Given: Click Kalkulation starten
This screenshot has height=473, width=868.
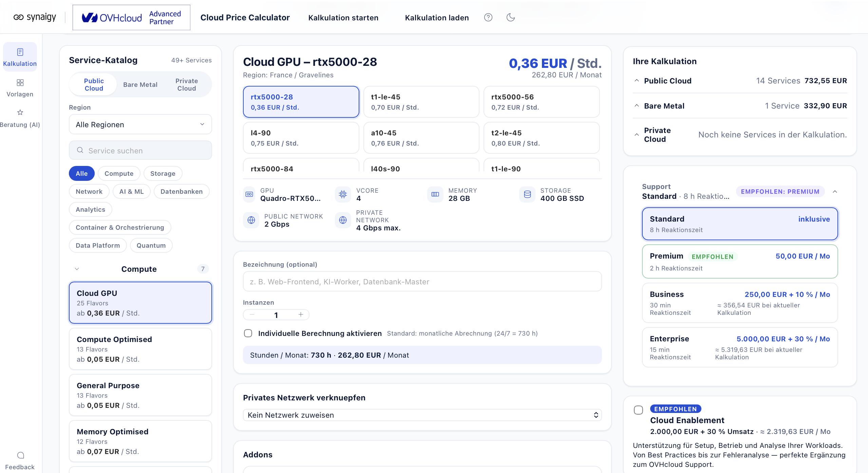Looking at the screenshot, I should pos(343,18).
